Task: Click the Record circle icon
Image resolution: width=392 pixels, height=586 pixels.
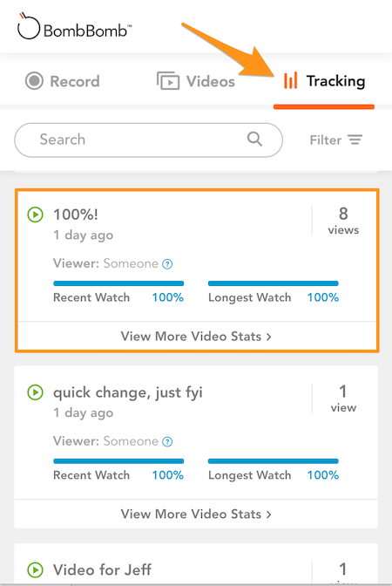Action: (x=34, y=81)
